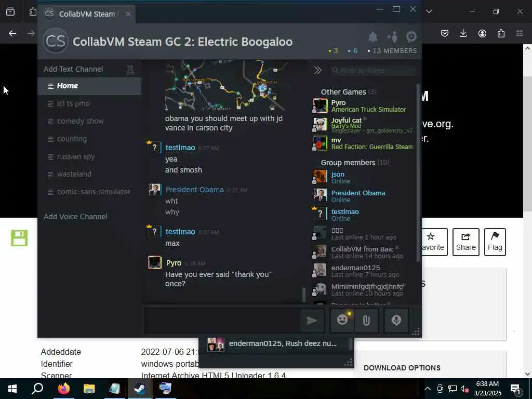Click the CollabVM Steam chat tab

[x=87, y=14]
